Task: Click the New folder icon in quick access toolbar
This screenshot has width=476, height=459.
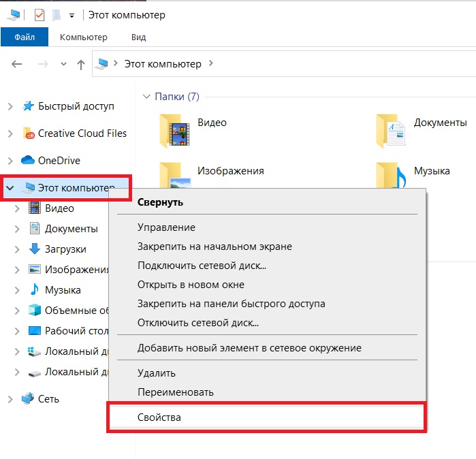Action: point(57,15)
